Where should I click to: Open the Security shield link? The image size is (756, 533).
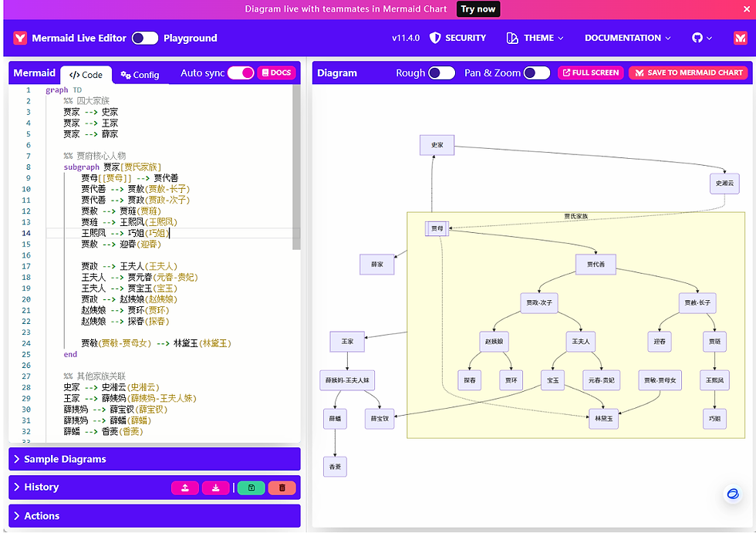(457, 38)
